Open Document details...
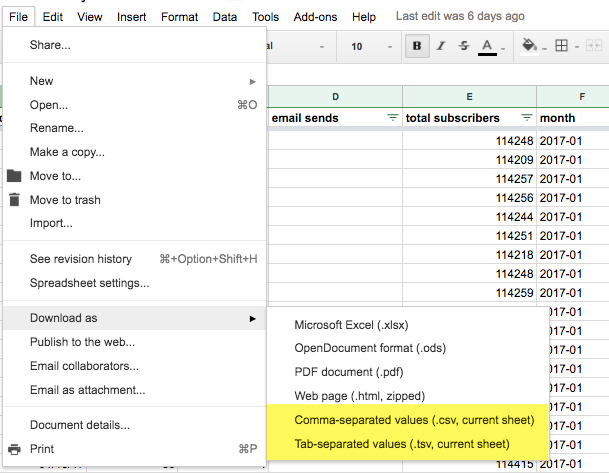 (134, 425)
